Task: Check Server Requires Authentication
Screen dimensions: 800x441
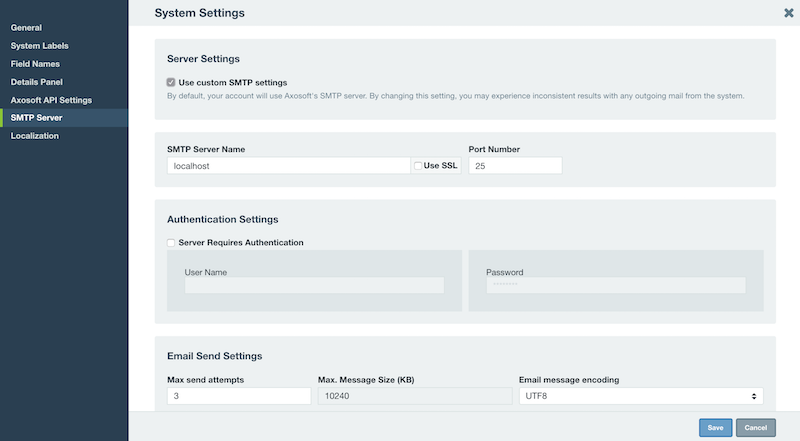Action: tap(171, 242)
